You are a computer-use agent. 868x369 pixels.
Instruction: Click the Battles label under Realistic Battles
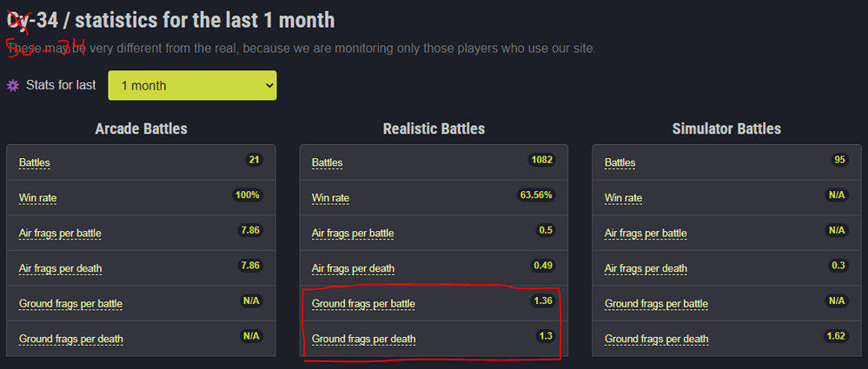click(328, 162)
